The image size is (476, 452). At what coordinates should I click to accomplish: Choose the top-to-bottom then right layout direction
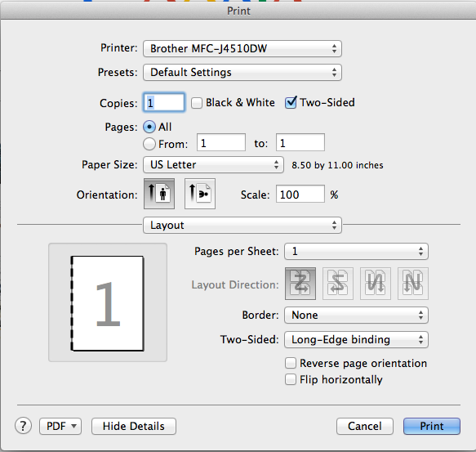pyautogui.click(x=376, y=284)
